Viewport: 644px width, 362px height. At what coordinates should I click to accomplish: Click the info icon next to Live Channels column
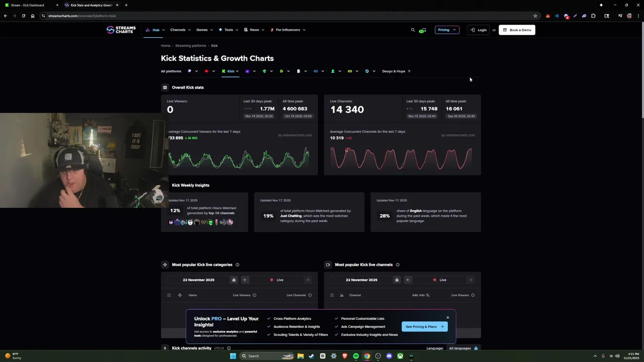pyautogui.click(x=310, y=295)
